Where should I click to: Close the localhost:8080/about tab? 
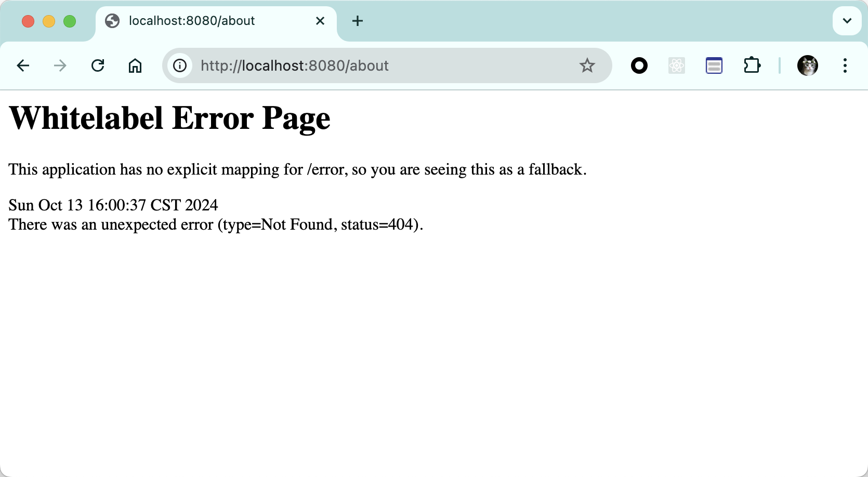pyautogui.click(x=320, y=21)
